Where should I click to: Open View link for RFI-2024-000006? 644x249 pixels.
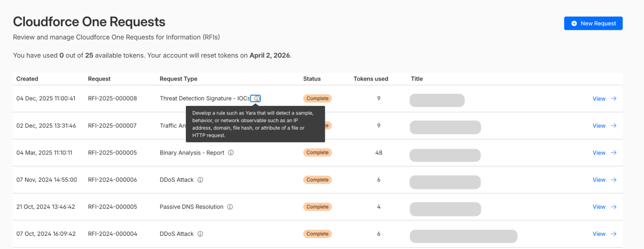pos(599,180)
